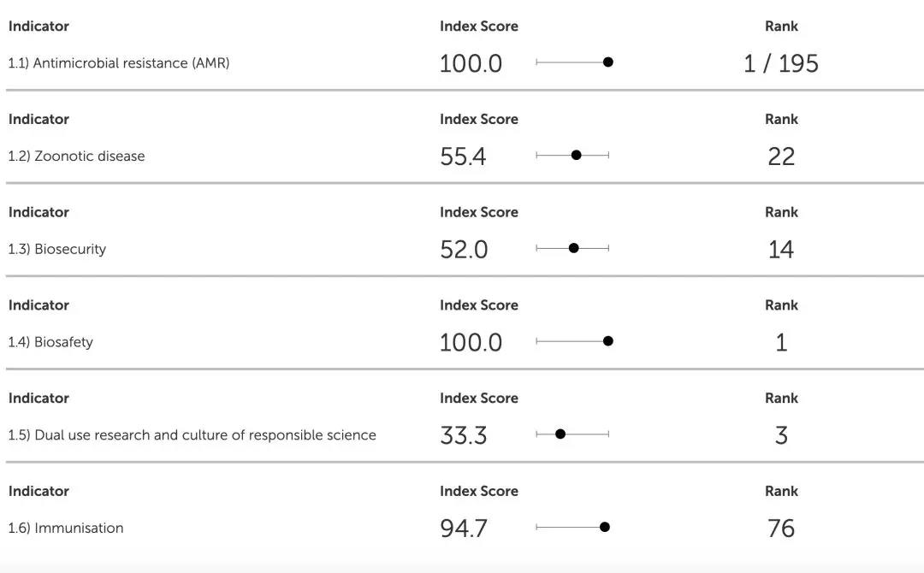This screenshot has height=573, width=924.
Task: Click the Zoonotic disease score dot marker
Action: point(576,155)
